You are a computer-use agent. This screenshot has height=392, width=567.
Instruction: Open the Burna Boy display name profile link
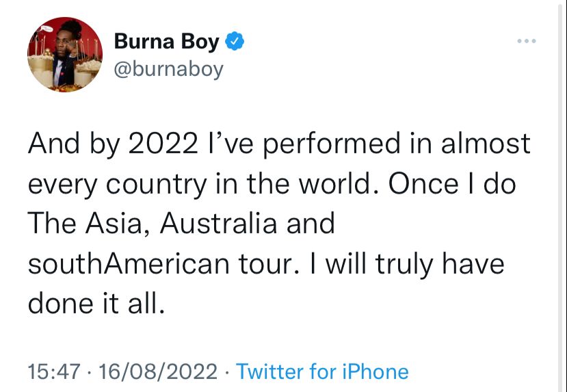(x=167, y=41)
